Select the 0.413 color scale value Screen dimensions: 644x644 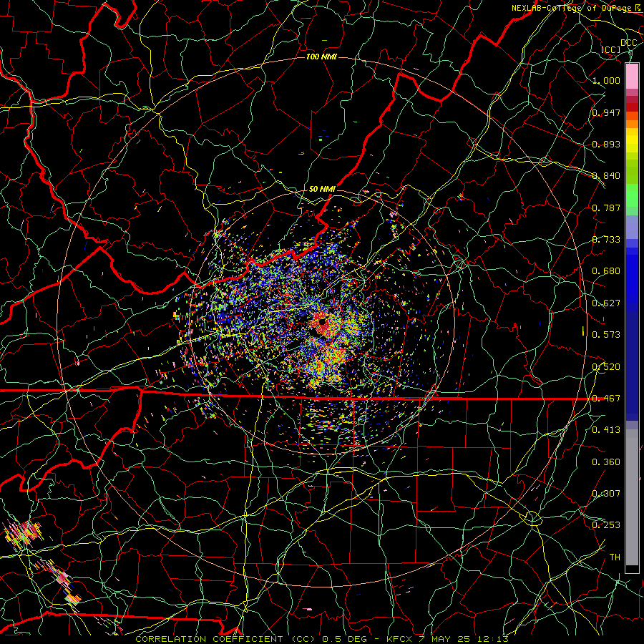pos(606,430)
